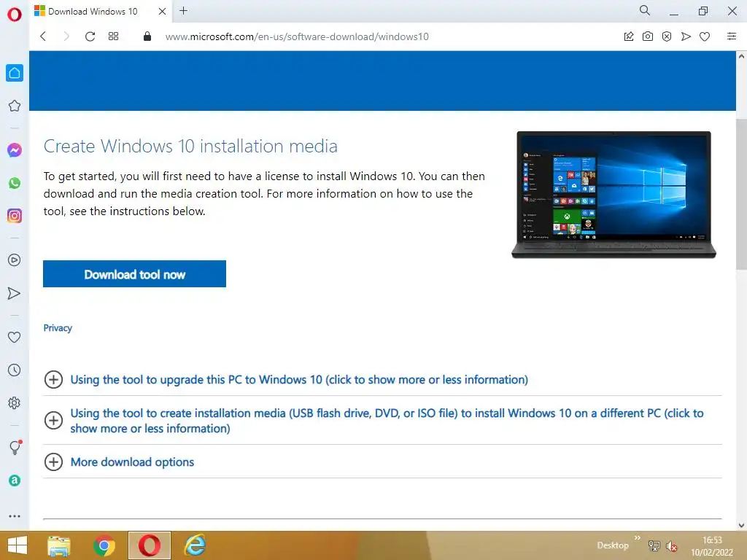This screenshot has width=747, height=560.
Task: Open the Opera main menu logo
Action: [x=15, y=15]
